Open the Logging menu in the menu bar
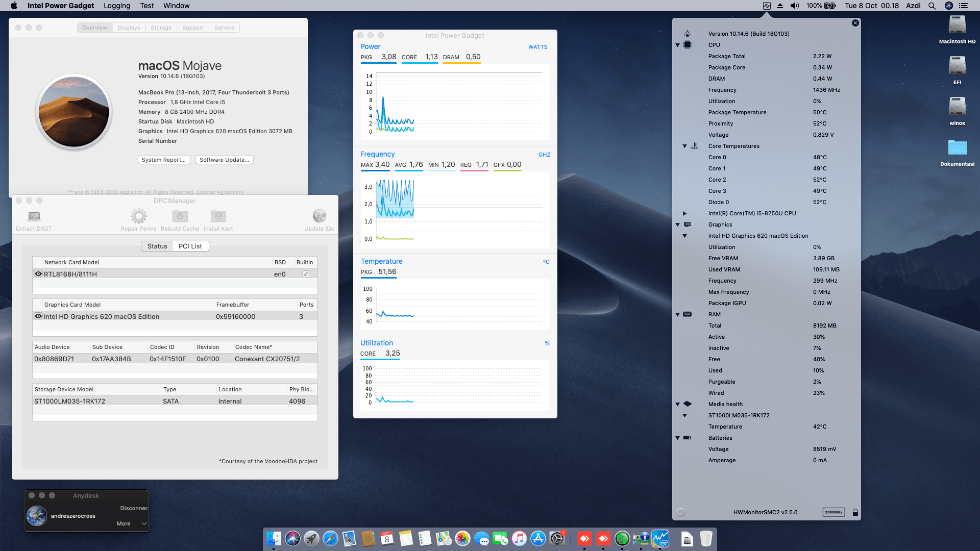 pos(116,6)
